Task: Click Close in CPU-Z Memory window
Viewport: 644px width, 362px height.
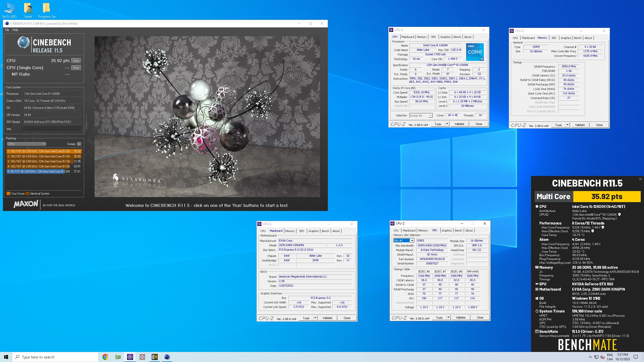Action: 599,125
